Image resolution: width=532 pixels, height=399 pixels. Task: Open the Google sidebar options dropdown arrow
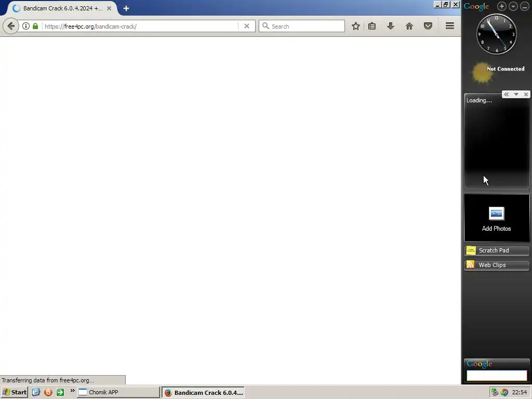[x=513, y=6]
